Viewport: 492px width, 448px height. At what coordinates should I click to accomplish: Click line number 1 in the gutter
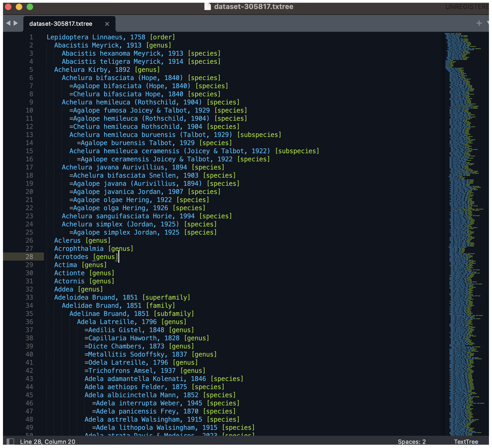(x=31, y=37)
